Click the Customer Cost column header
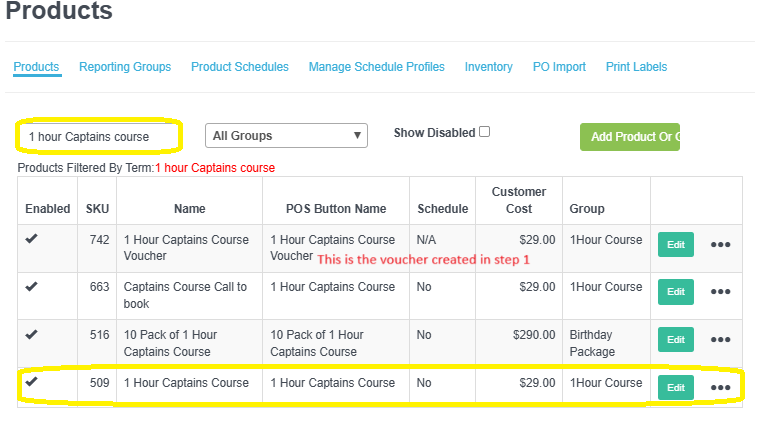The height and width of the screenshot is (422, 757). coord(519,200)
